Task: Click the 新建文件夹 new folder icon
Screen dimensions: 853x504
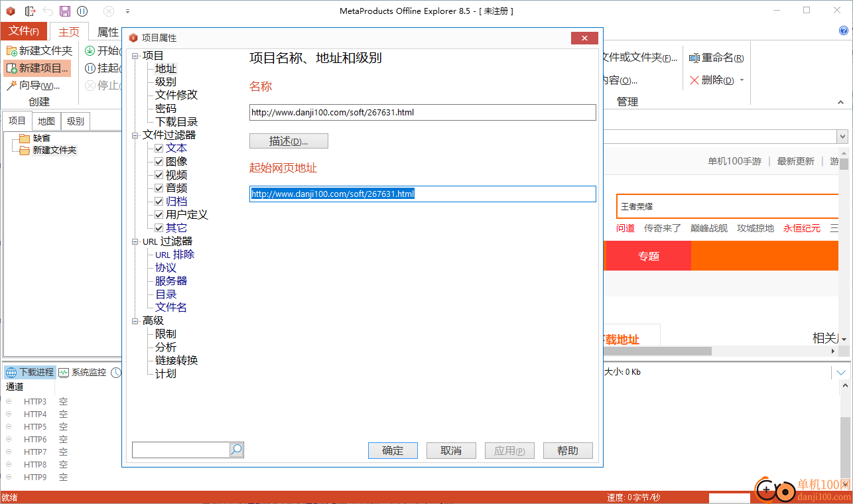Action: tap(12, 50)
